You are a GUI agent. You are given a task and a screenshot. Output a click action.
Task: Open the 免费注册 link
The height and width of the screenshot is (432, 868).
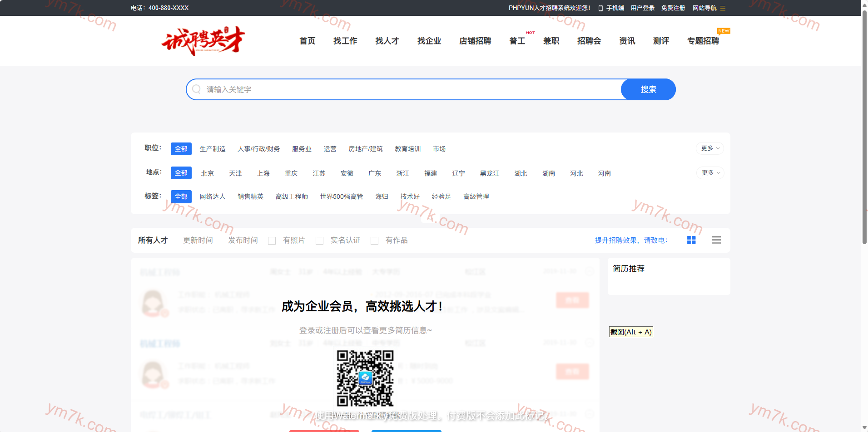coord(673,8)
